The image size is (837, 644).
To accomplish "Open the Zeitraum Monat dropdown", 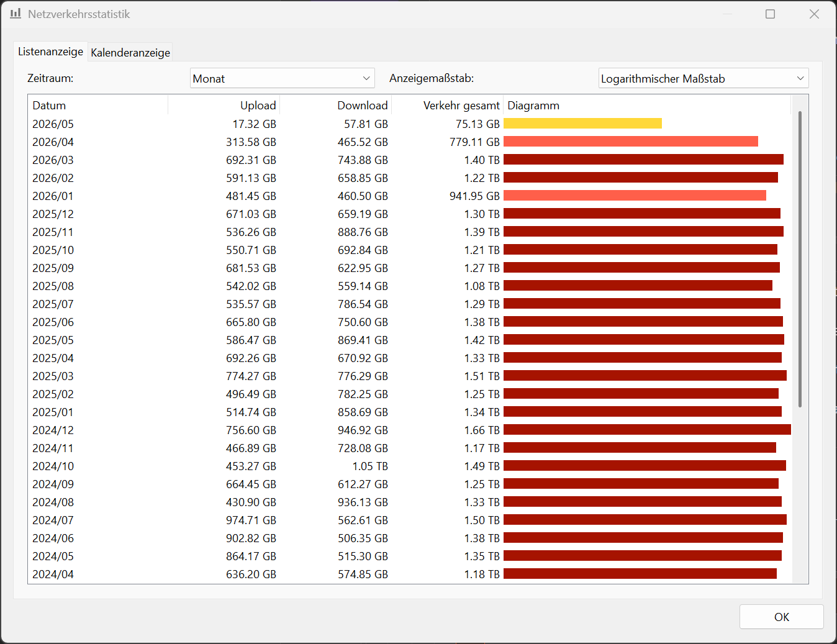I will click(282, 78).
